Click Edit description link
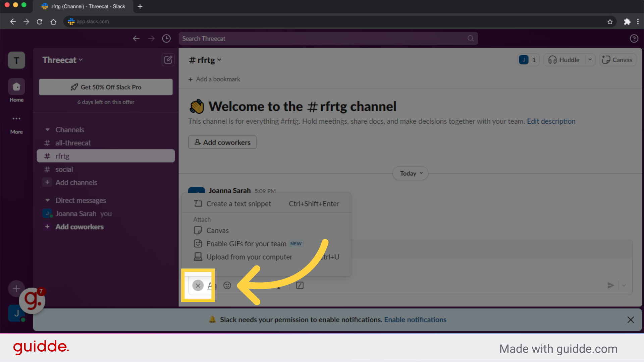Image resolution: width=644 pixels, height=362 pixels. coord(551,121)
